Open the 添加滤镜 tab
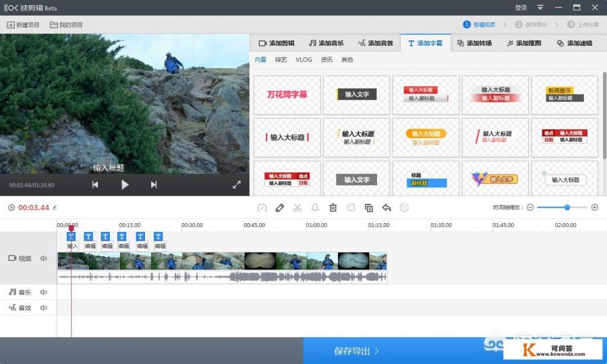This screenshot has height=364, width=607. 575,43
